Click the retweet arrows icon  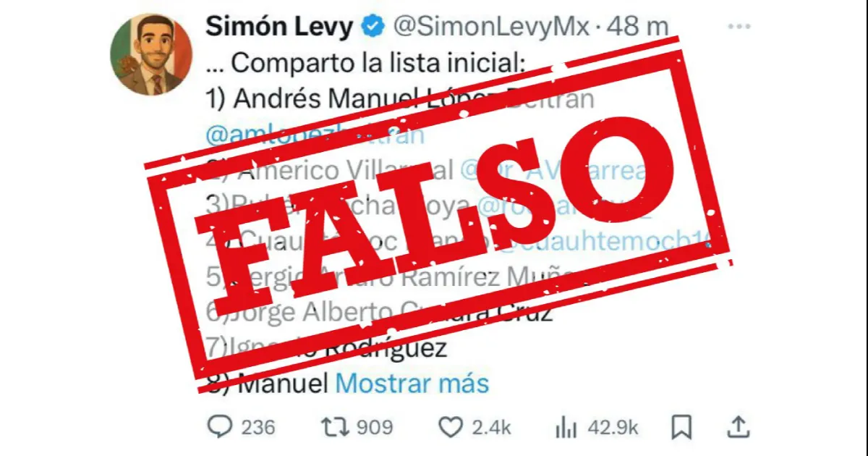pyautogui.click(x=335, y=428)
